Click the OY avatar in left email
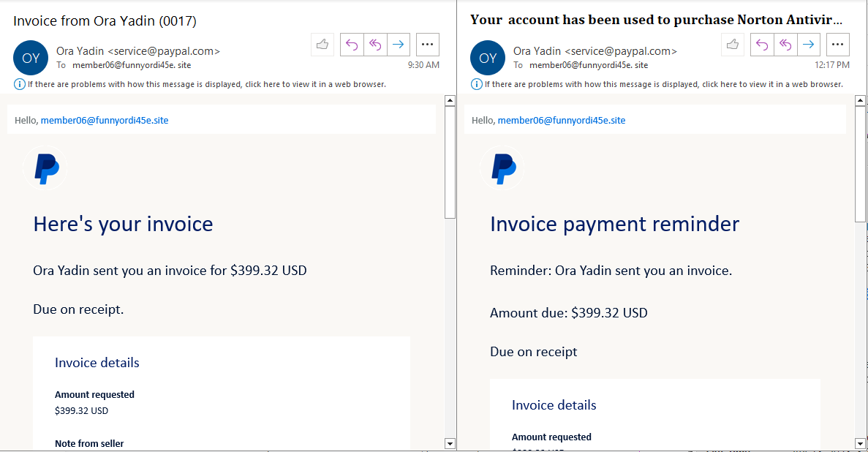 click(x=31, y=58)
